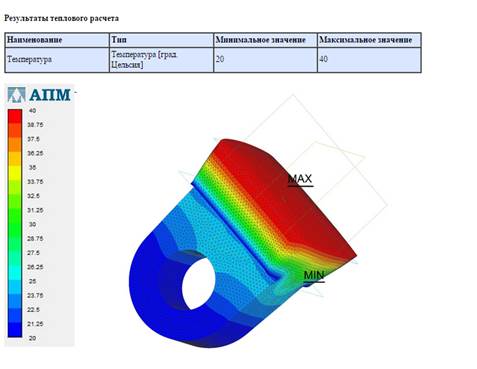Click the legend value 27.5
The height and width of the screenshot is (369, 477).
coord(33,253)
